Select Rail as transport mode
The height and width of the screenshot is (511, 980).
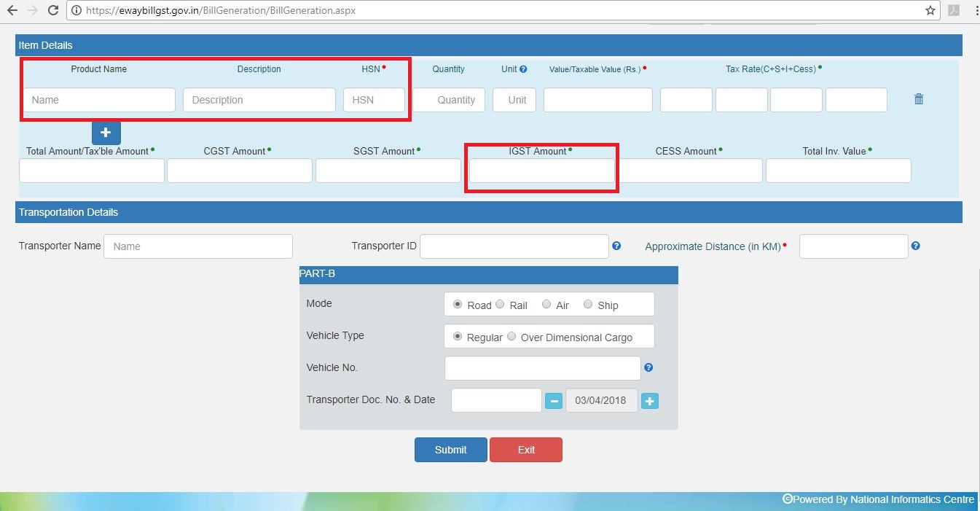(500, 304)
